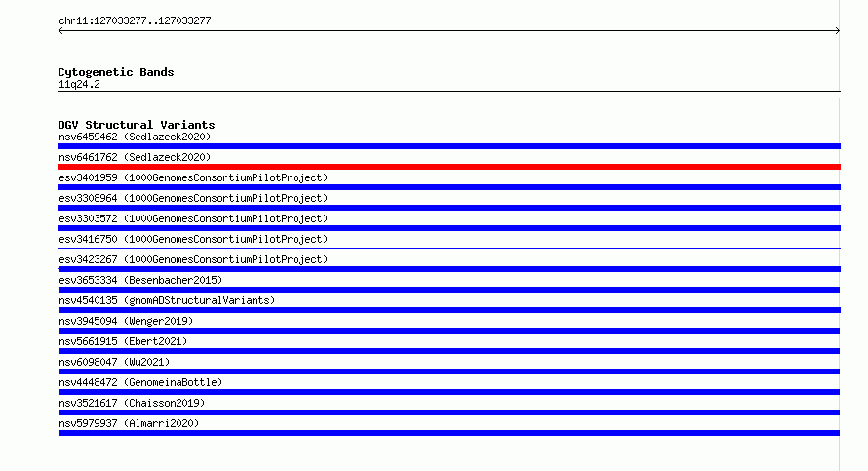Open variant esv3423267 label

193,259
